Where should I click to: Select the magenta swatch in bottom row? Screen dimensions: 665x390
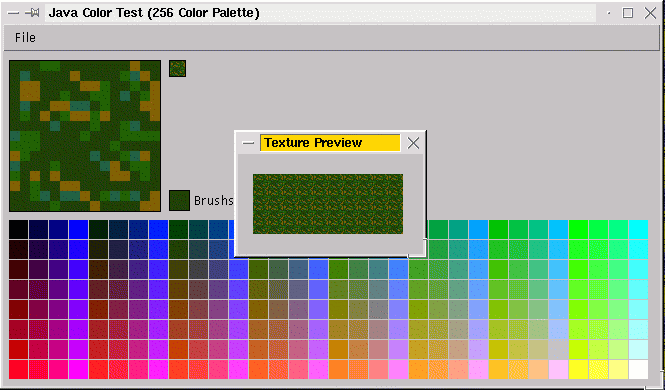pos(78,369)
